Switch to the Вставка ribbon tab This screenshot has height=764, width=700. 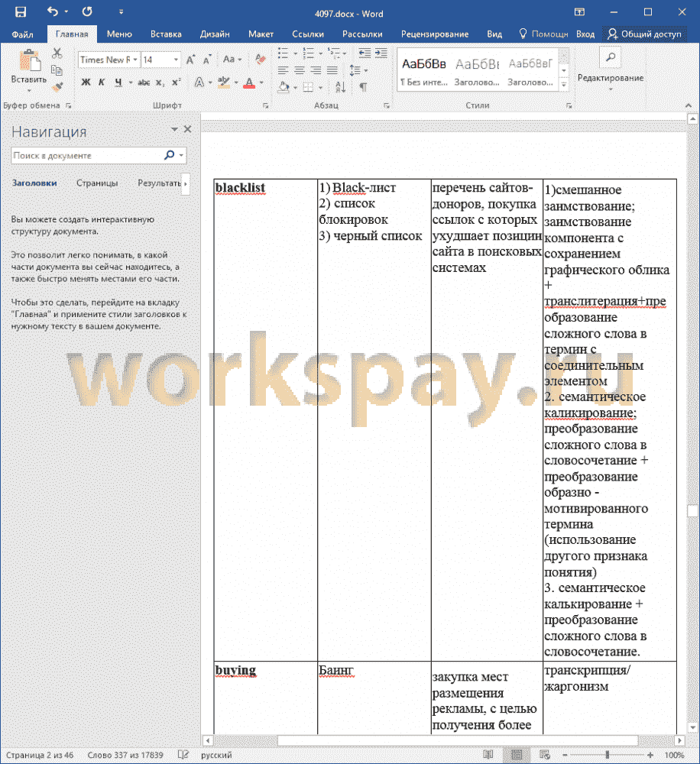pyautogui.click(x=166, y=34)
